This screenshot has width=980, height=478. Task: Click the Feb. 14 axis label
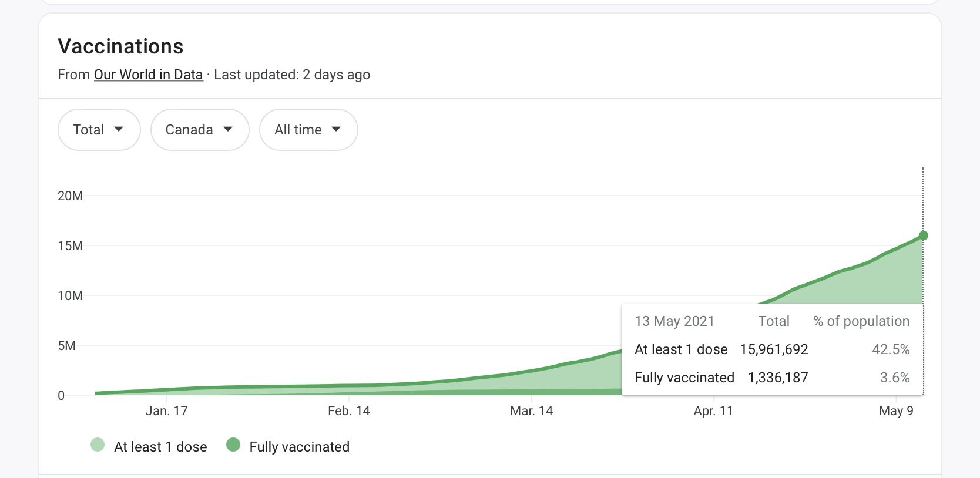click(x=348, y=411)
